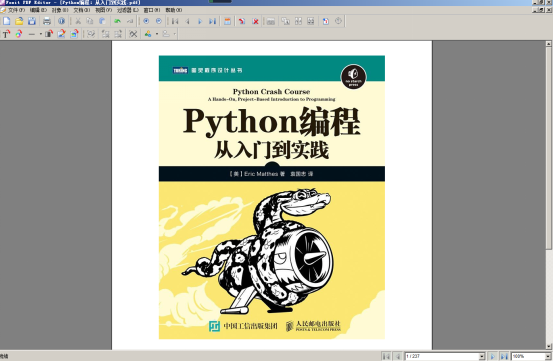The image size is (553, 362).
Task: Go to previous page in the top toolbar
Action: pyautogui.click(x=187, y=21)
